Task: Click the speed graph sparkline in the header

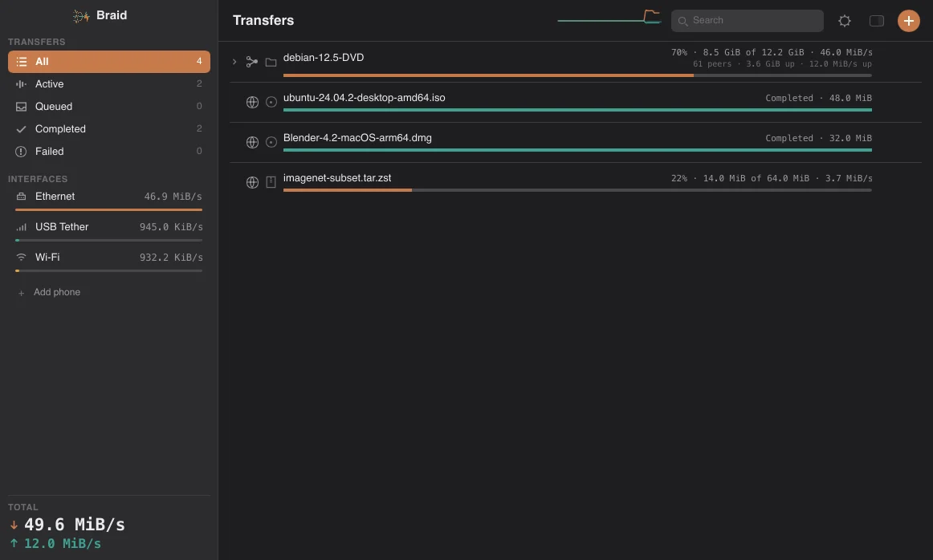Action: click(609, 17)
